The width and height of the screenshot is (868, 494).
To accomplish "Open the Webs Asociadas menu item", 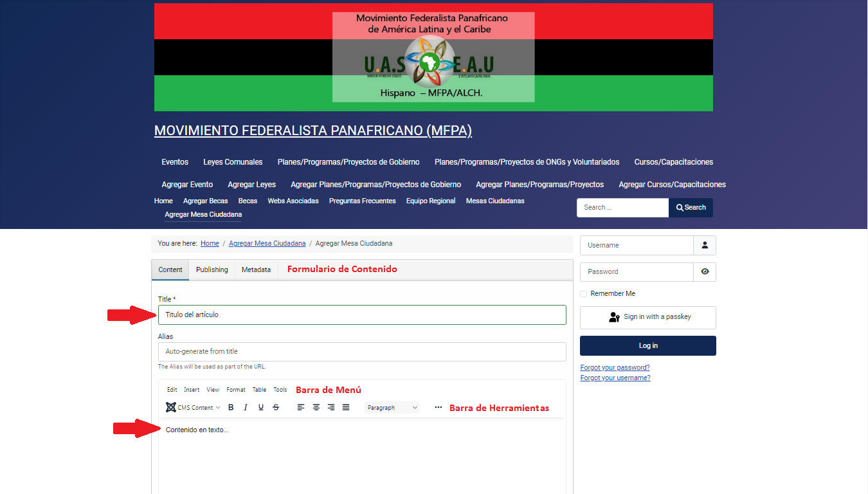I will coord(293,201).
